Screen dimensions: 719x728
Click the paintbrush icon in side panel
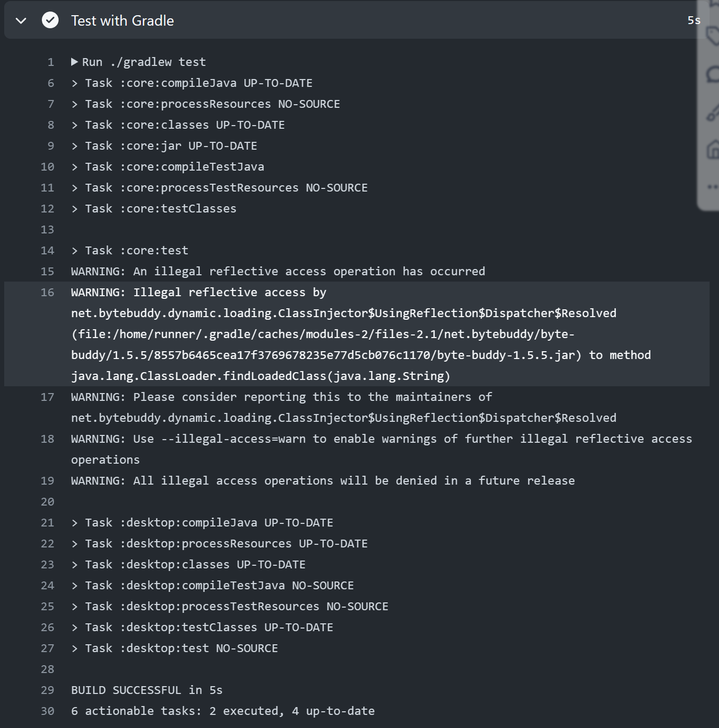[x=713, y=113]
